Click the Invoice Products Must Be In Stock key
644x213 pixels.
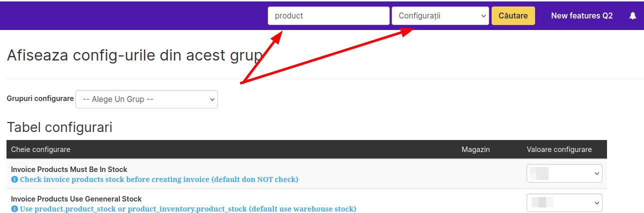tap(69, 169)
